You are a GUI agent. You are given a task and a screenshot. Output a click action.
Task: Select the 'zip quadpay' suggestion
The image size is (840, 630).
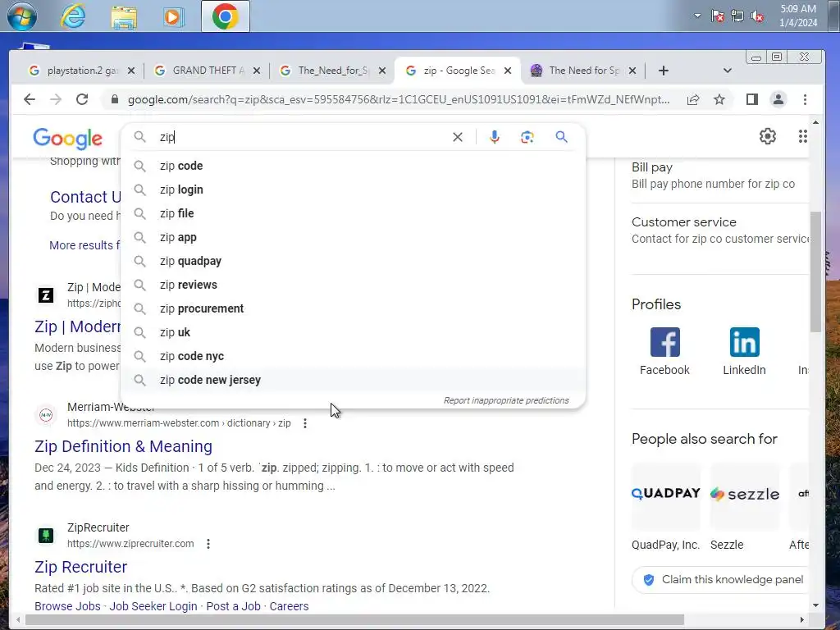[x=354, y=261]
